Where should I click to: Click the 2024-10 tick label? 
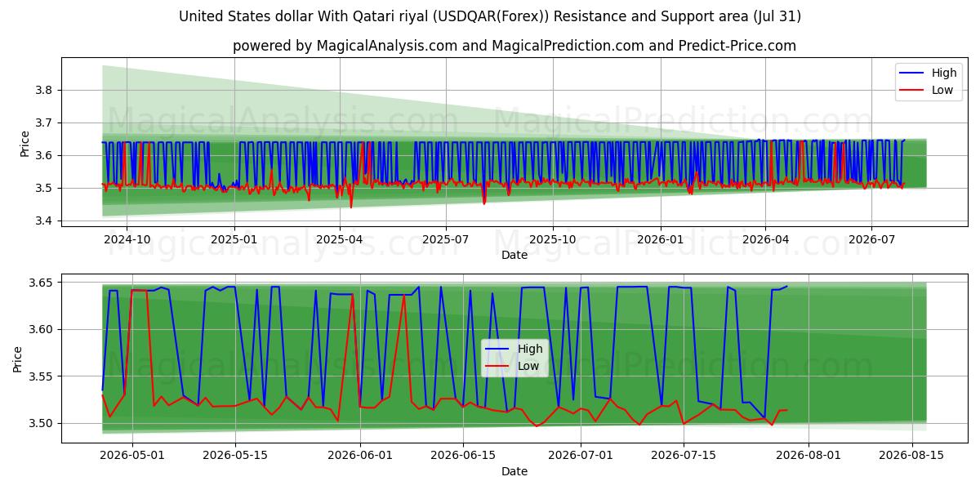pos(127,239)
